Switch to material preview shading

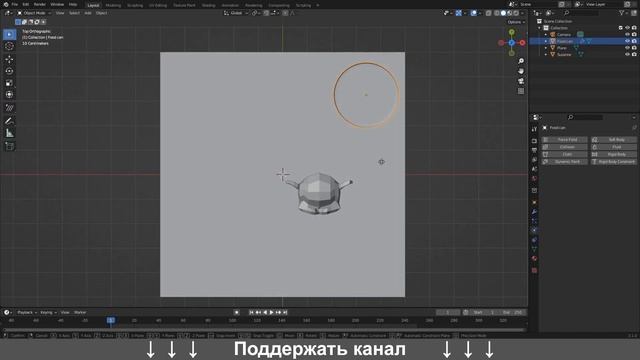click(x=509, y=13)
